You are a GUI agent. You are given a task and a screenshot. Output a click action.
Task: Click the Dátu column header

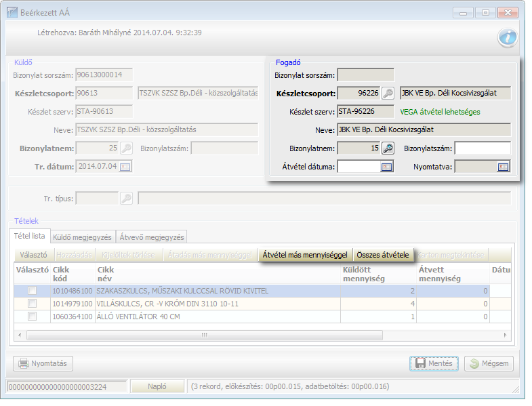pos(500,274)
